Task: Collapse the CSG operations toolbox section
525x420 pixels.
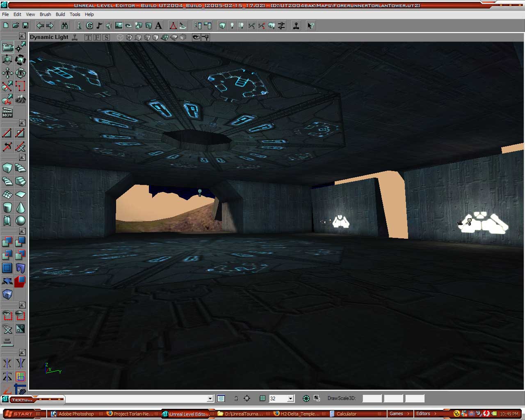Action: tap(22, 231)
